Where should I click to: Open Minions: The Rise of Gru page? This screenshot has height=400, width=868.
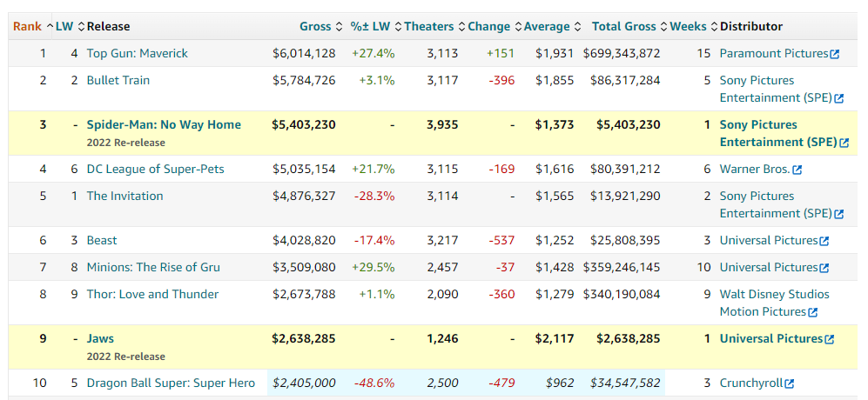pos(153,268)
